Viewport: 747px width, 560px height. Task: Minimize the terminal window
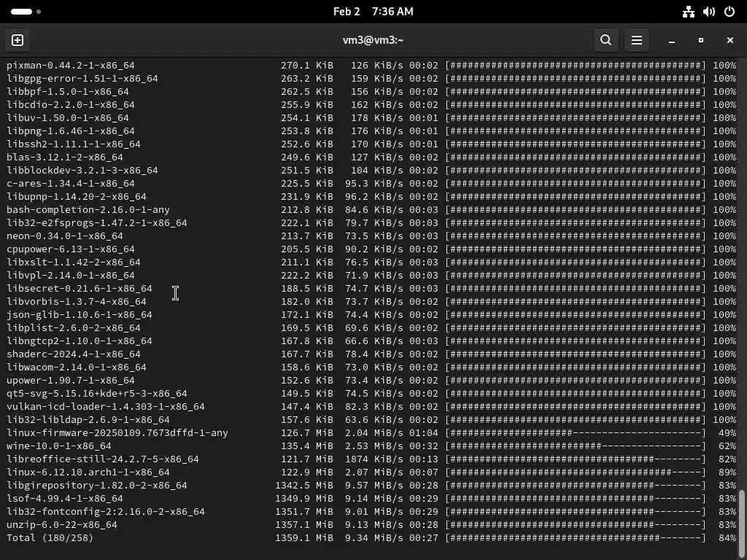tap(672, 41)
